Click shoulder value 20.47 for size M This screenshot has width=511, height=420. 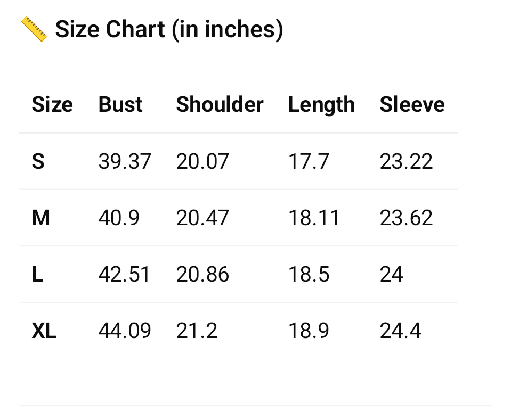point(202,218)
